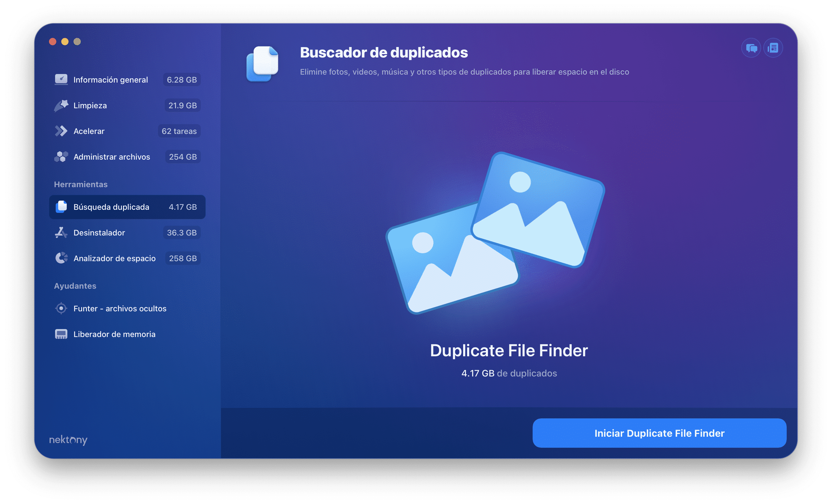Click the 254 GB badge
Viewport: 832px width, 504px height.
[183, 157]
